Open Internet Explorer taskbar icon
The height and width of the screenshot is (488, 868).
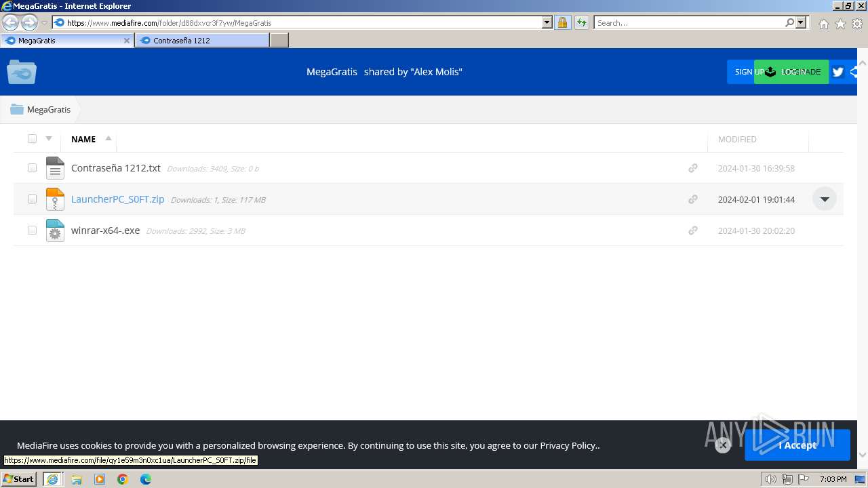(52, 479)
